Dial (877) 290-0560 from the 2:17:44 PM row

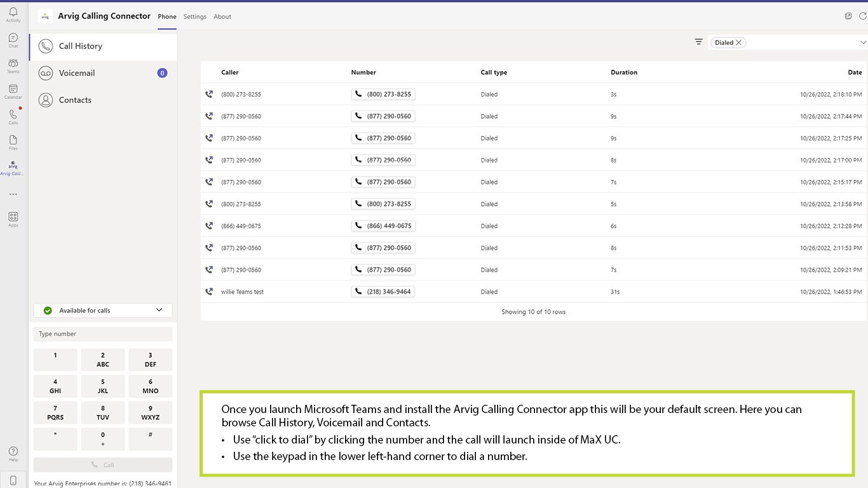383,116
